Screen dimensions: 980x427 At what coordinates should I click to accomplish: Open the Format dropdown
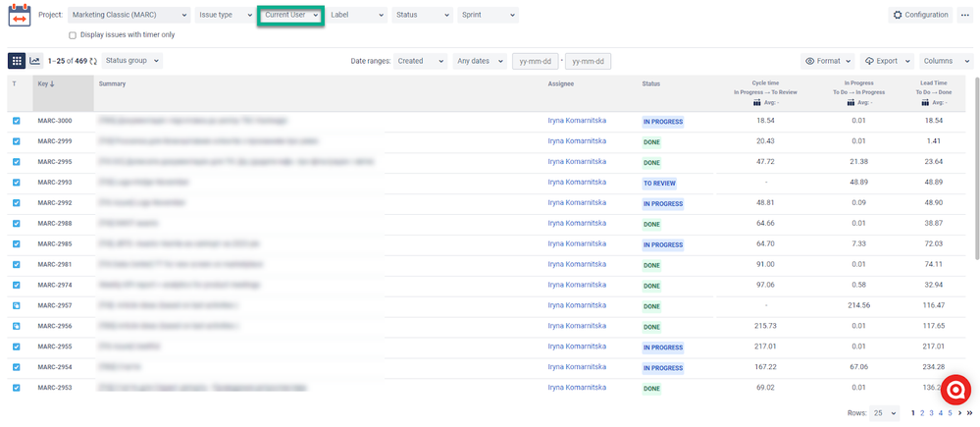[x=828, y=61]
